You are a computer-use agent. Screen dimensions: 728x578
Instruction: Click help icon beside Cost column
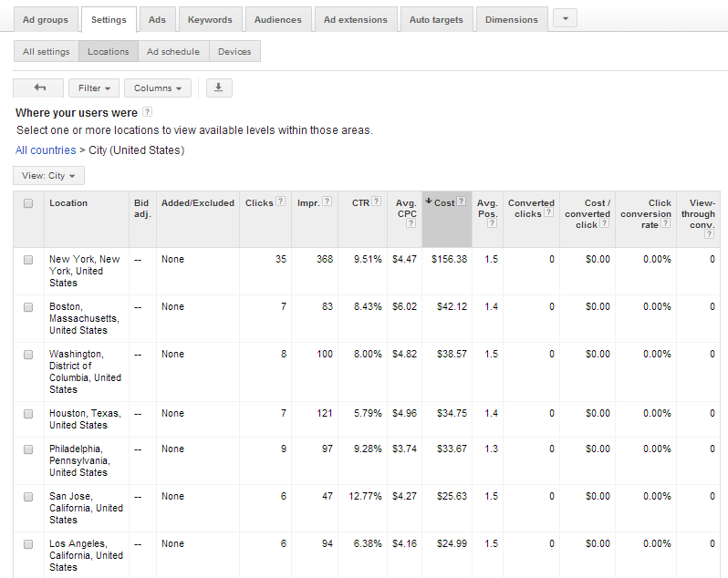click(461, 201)
